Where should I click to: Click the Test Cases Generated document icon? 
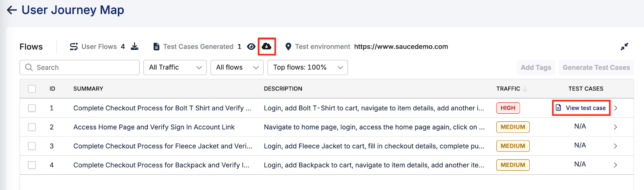click(157, 47)
